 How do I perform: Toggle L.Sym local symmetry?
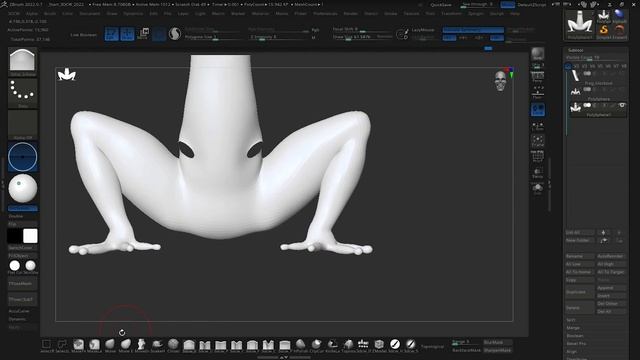[538, 126]
